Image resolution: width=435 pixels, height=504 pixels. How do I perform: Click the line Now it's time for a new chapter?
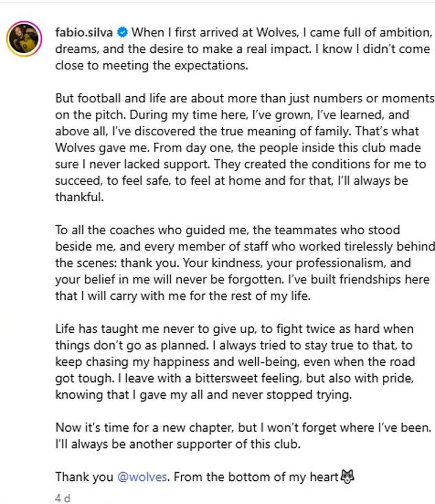[x=243, y=428]
